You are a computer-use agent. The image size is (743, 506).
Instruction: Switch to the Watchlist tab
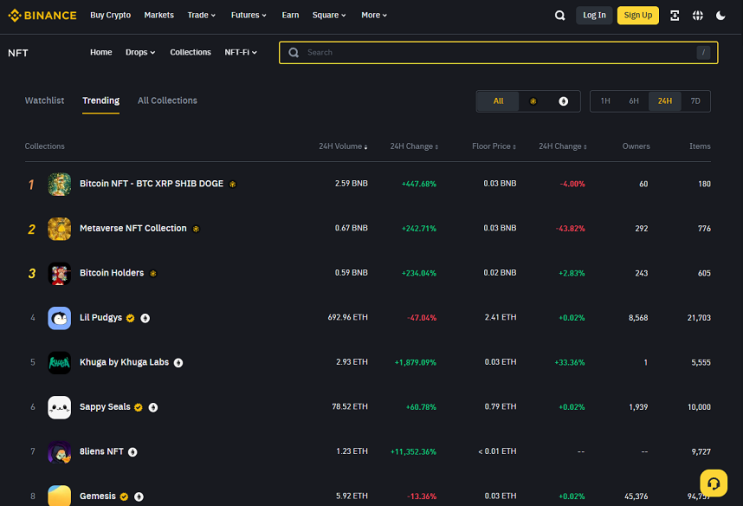[x=45, y=100]
